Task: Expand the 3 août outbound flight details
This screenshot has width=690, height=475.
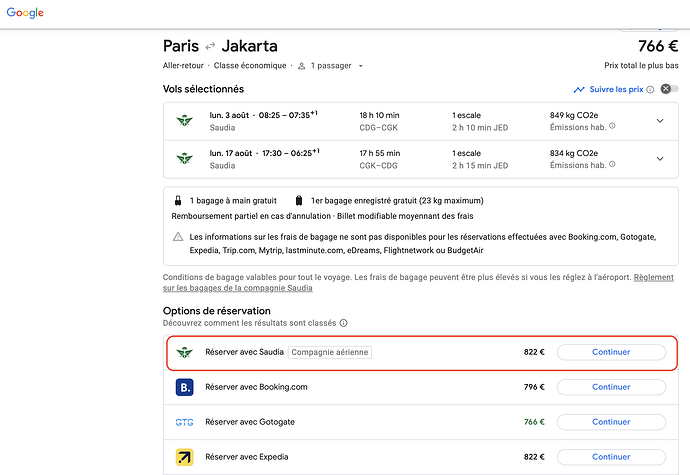Action: click(660, 121)
